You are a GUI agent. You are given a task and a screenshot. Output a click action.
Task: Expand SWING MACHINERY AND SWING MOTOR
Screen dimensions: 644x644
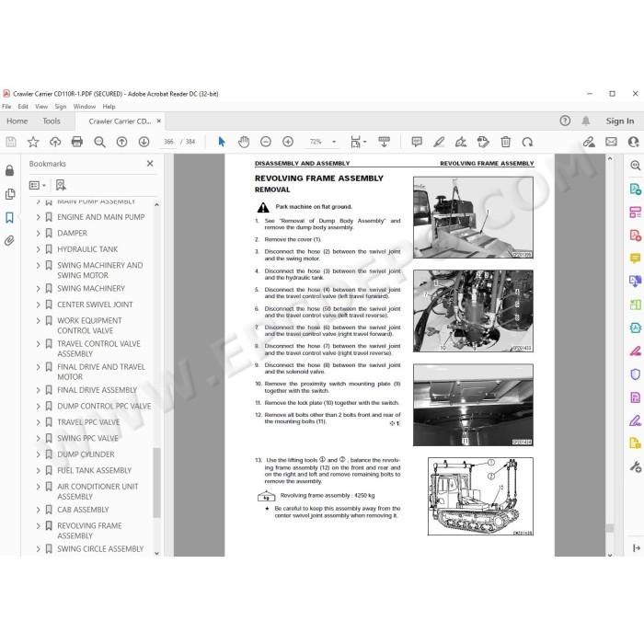click(39, 266)
